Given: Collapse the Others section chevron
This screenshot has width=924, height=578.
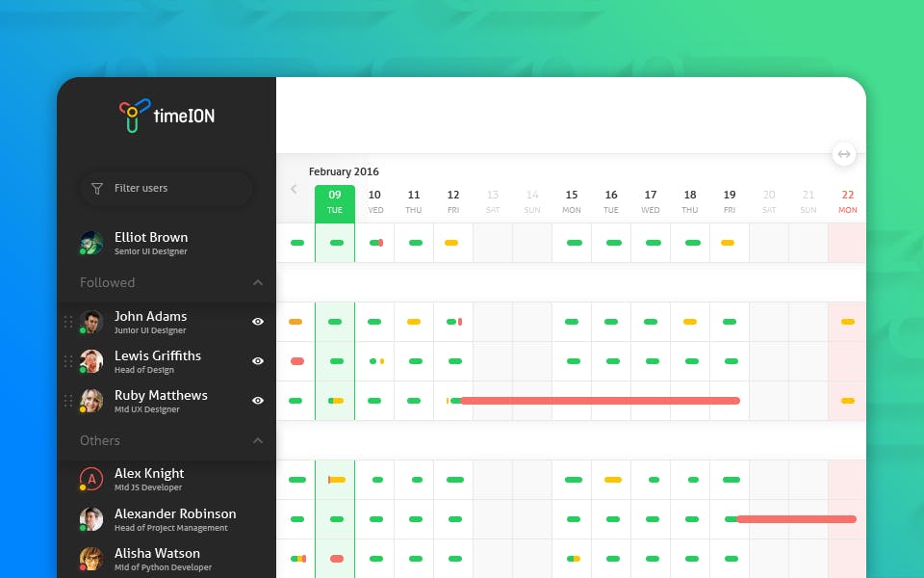Looking at the screenshot, I should (258, 440).
